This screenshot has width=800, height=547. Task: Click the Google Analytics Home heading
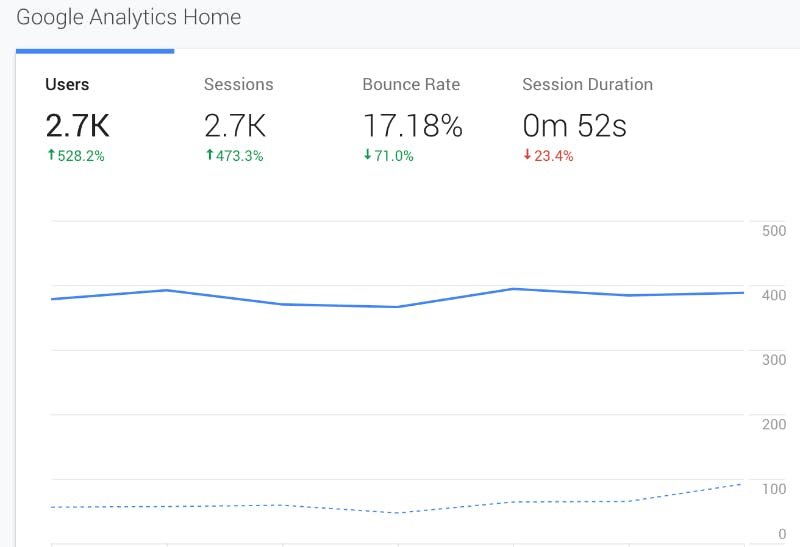pyautogui.click(x=129, y=17)
